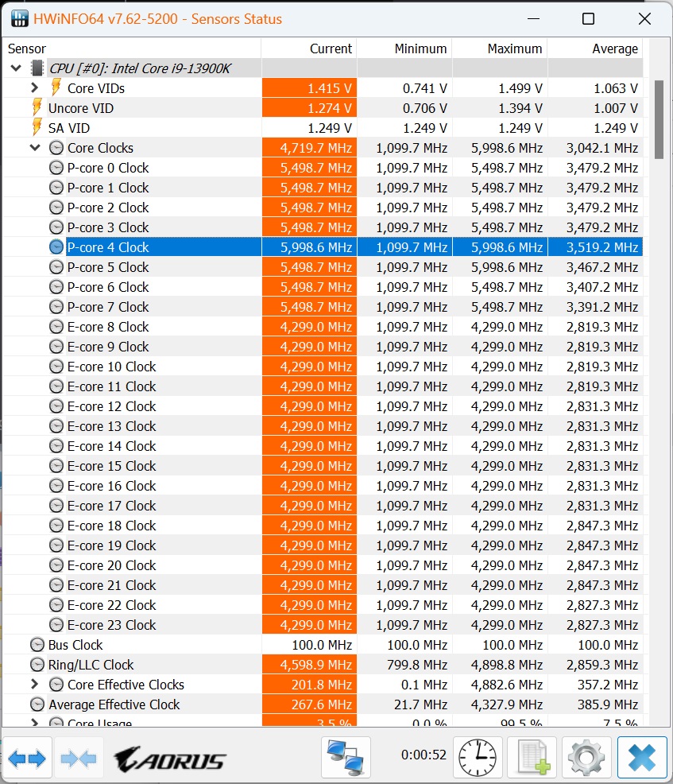Collapse the CPU Intel Core i9-13900K group

click(x=16, y=68)
